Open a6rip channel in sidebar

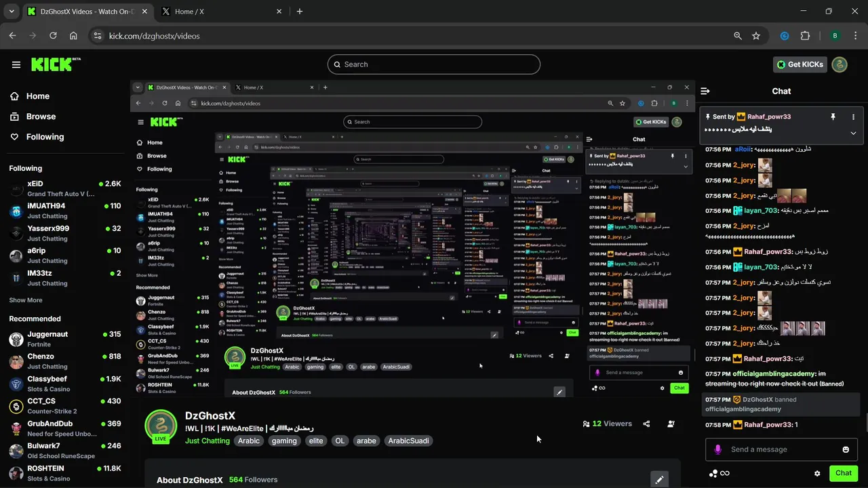pos(65,256)
